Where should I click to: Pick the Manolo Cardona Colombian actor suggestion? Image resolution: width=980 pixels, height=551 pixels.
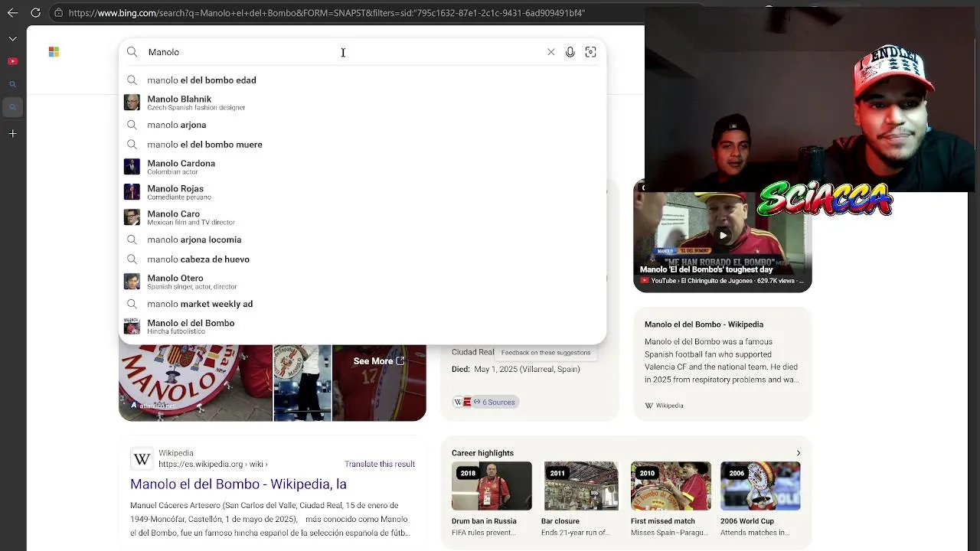click(363, 167)
